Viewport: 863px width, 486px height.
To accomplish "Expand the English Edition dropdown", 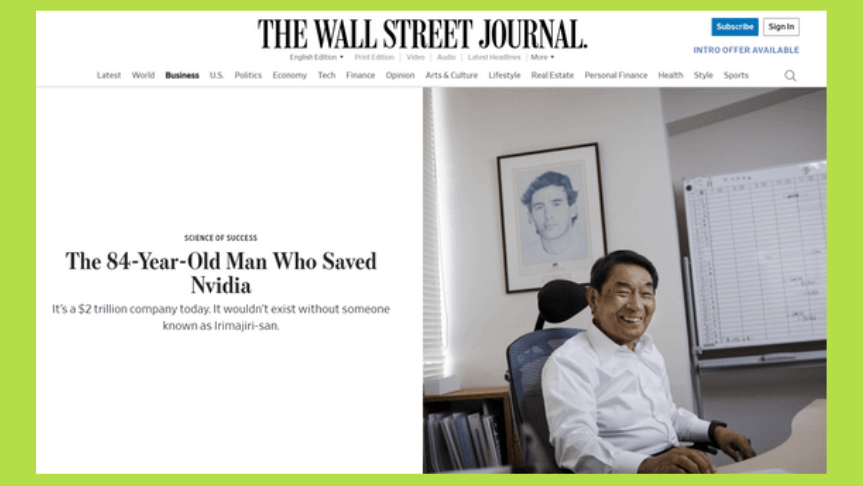I will point(316,57).
